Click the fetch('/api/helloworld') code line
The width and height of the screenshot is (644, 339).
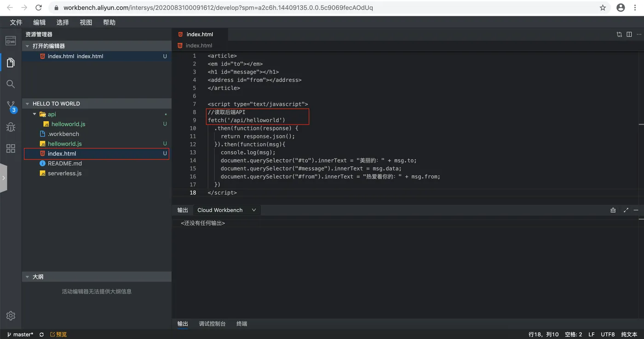click(247, 120)
